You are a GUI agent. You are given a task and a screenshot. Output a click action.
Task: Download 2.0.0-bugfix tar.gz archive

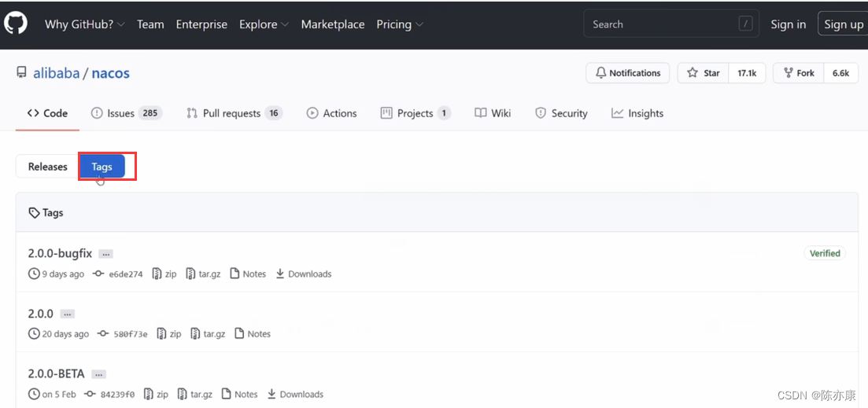pyautogui.click(x=203, y=274)
